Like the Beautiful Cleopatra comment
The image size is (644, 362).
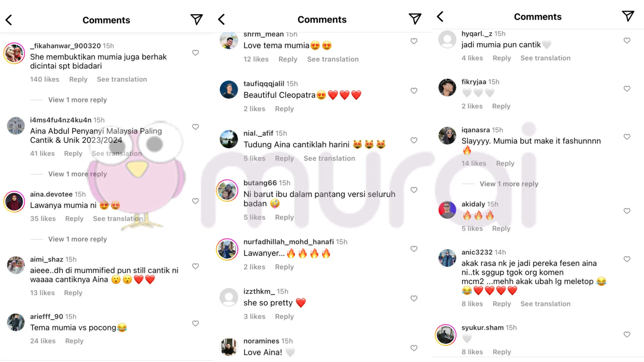(414, 91)
